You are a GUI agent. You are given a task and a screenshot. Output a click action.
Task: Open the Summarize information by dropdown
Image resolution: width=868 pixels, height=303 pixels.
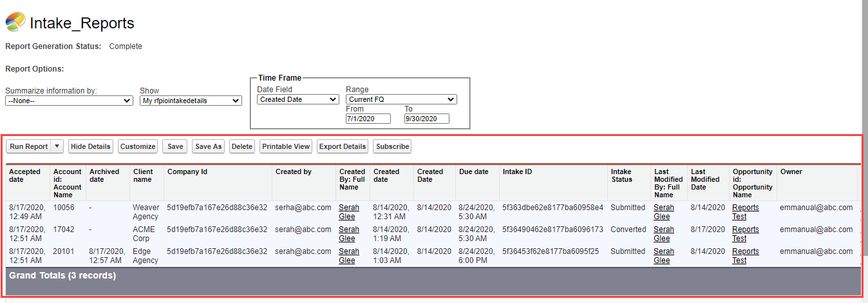click(x=69, y=101)
